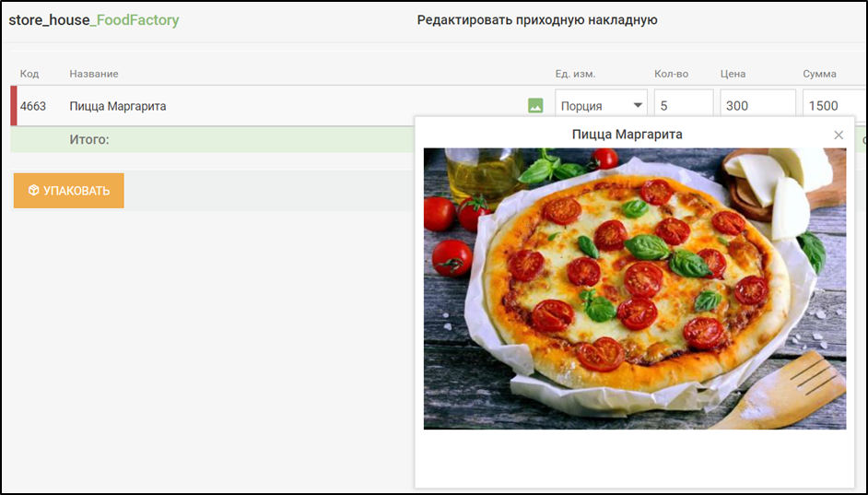The width and height of the screenshot is (868, 495).
Task: Click the Пицца Маргарита name in the row
Action: [118, 106]
